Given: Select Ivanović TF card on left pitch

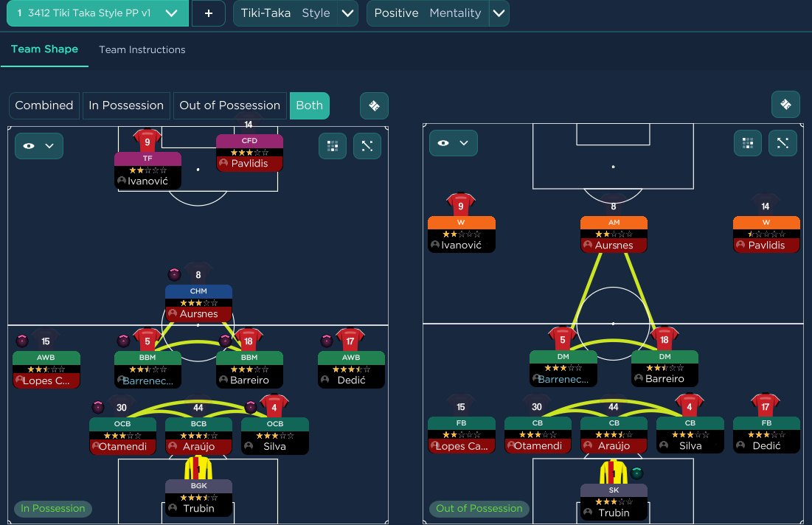Looking at the screenshot, I should point(148,170).
